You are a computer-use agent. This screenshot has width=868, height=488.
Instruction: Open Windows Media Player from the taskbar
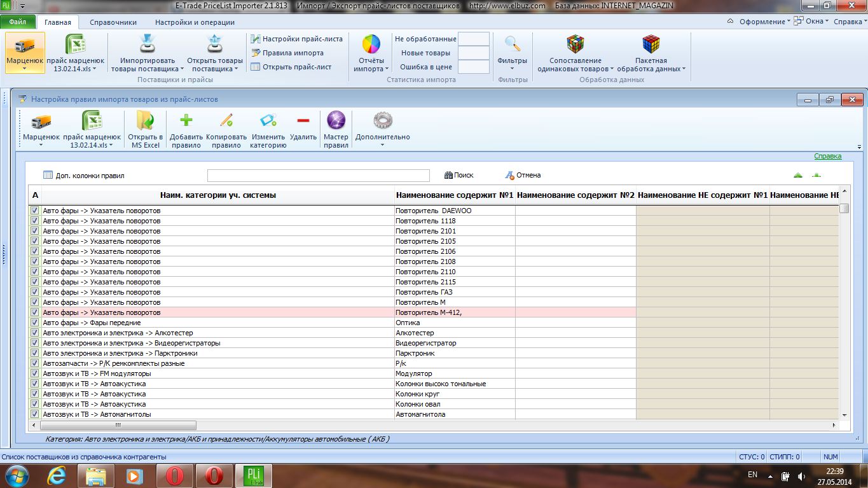coord(135,475)
